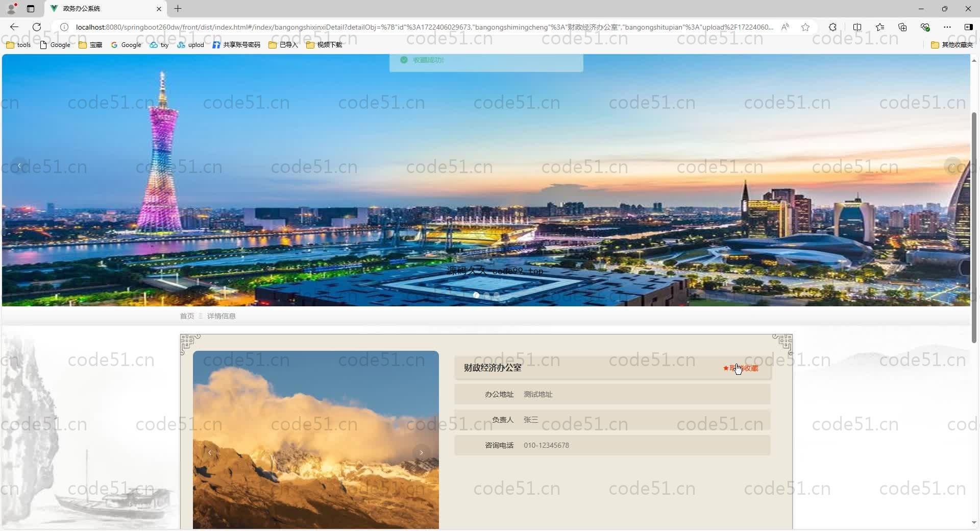Screen dimensions: 980x531
Task: Click the address bar URL field
Action: pos(424,27)
